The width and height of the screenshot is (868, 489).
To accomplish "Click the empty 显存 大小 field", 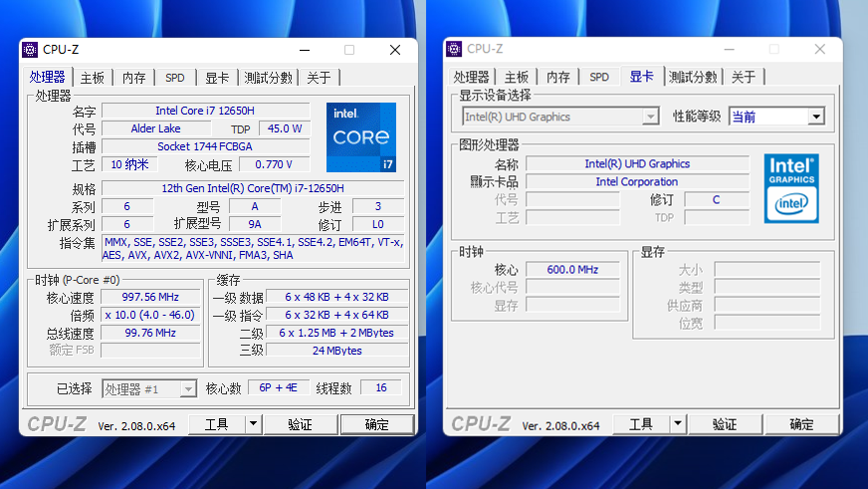I will [767, 270].
